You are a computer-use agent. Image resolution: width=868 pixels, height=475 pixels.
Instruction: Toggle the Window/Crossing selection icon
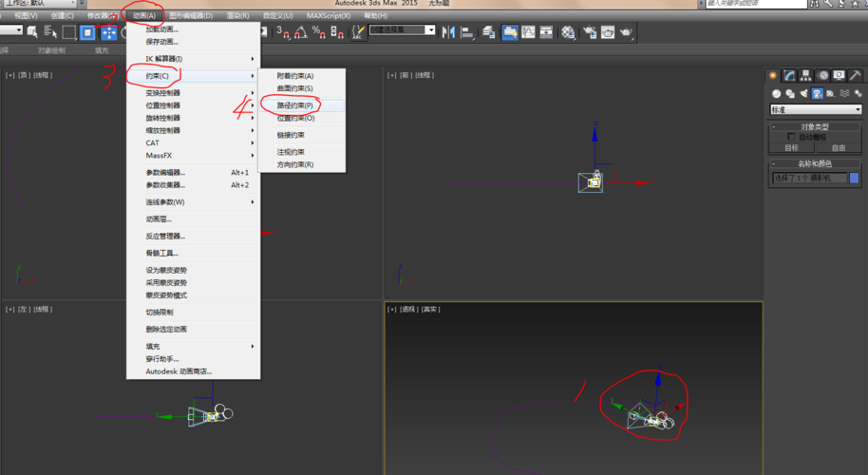(87, 32)
